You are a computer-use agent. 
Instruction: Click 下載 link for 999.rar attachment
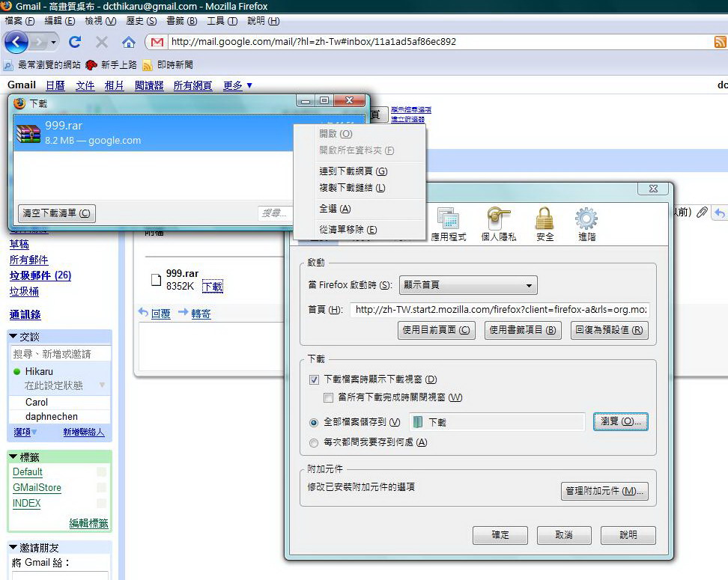pyautogui.click(x=213, y=287)
